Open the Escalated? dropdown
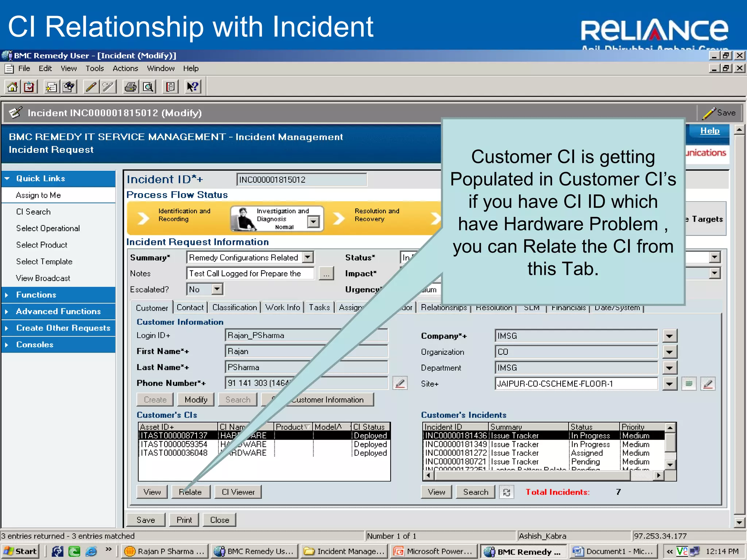 (x=217, y=289)
